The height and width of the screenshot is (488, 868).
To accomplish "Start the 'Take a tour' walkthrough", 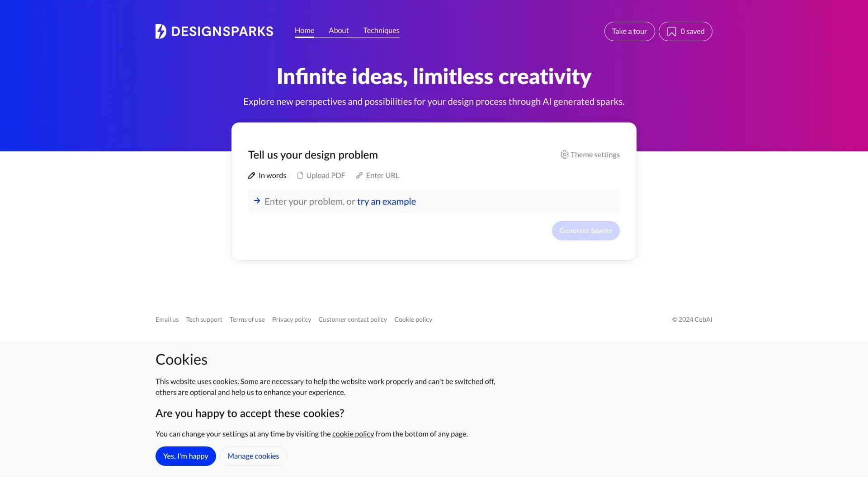I will pos(629,31).
